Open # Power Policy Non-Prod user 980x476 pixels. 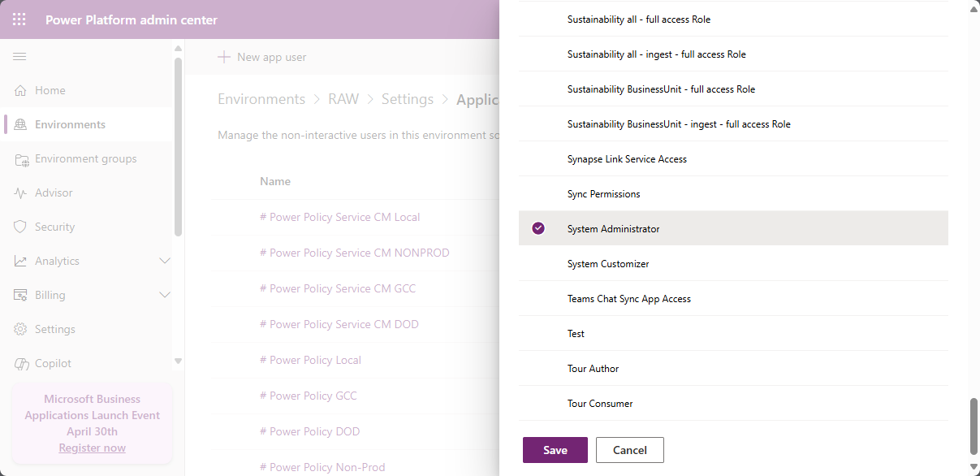coord(322,467)
